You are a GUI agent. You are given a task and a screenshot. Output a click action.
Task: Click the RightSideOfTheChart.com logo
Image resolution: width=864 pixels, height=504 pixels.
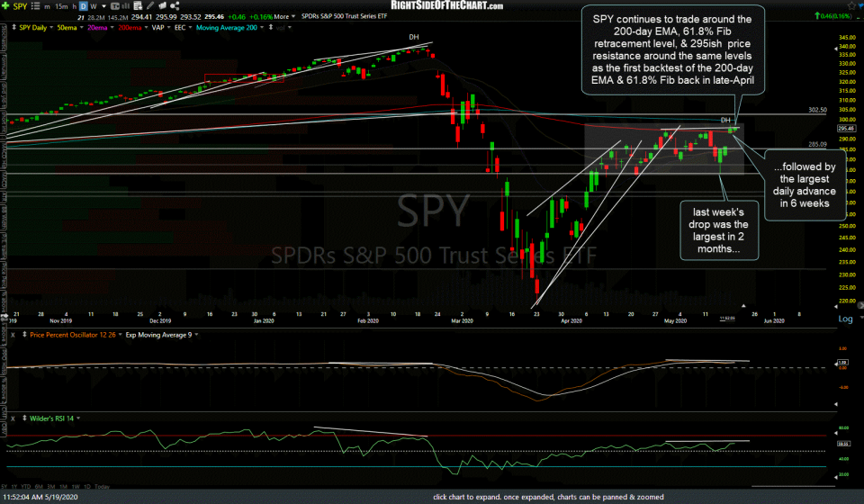click(447, 5)
